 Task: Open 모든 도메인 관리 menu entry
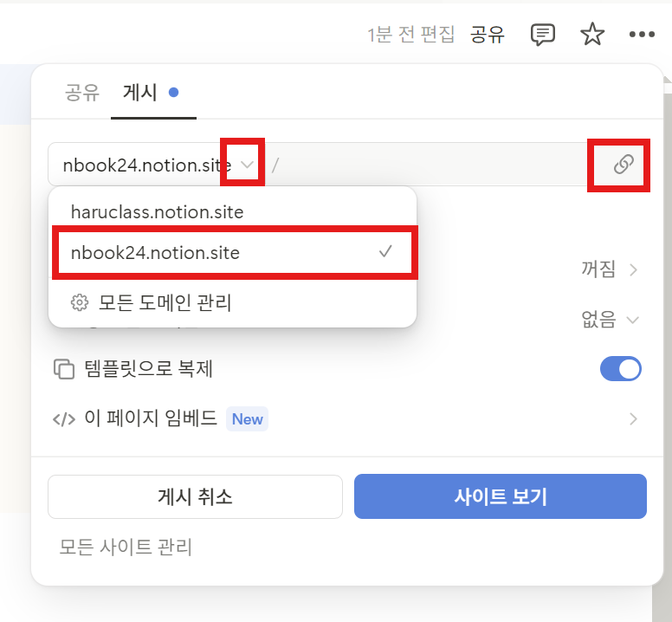coord(232,302)
